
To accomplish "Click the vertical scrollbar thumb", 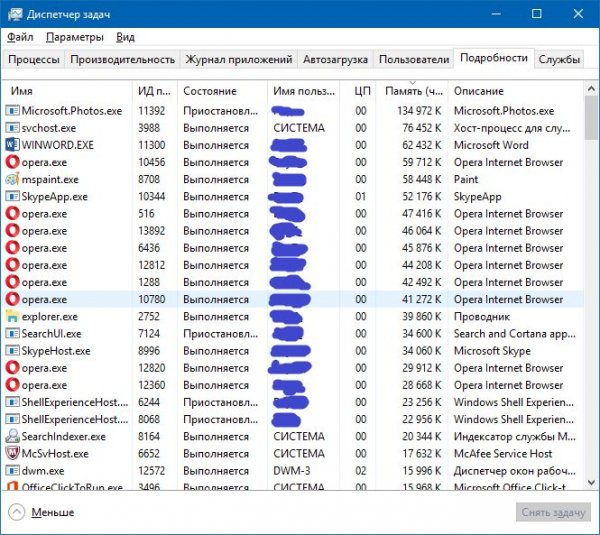I will tap(591, 118).
